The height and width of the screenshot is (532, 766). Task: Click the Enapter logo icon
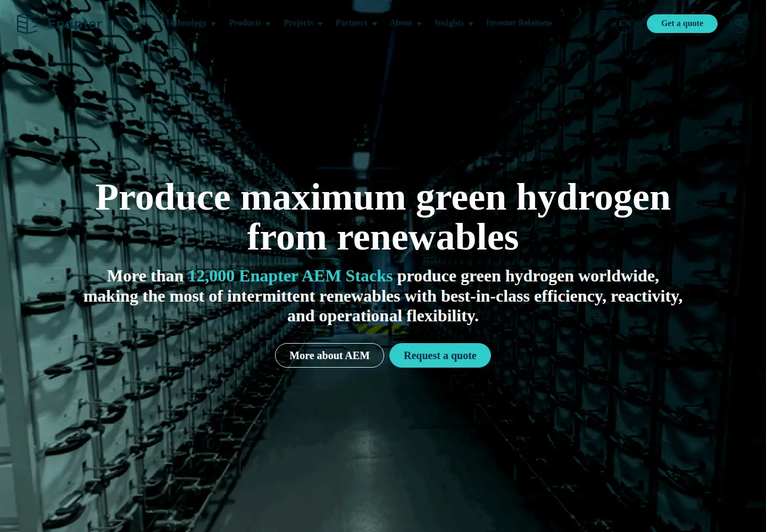point(27,23)
